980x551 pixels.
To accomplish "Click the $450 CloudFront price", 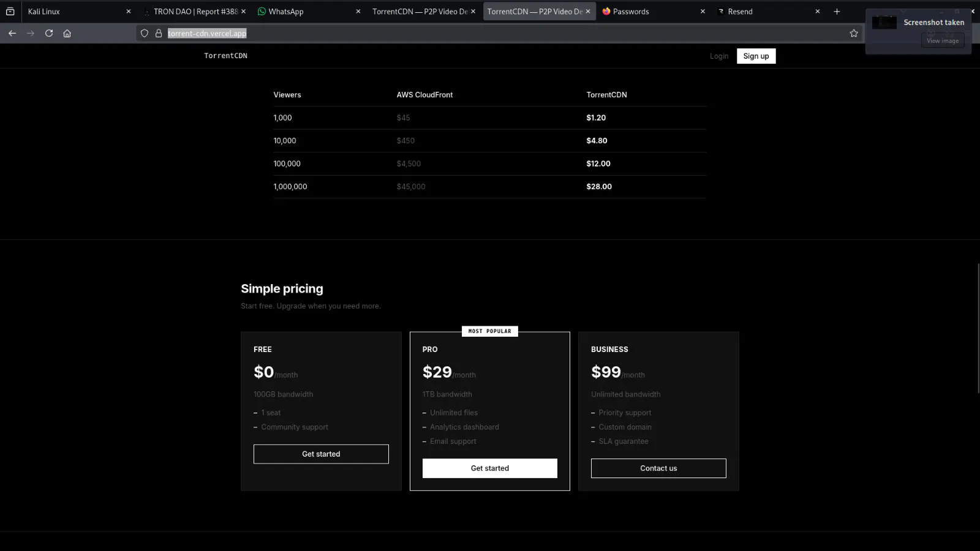I will pos(405,141).
